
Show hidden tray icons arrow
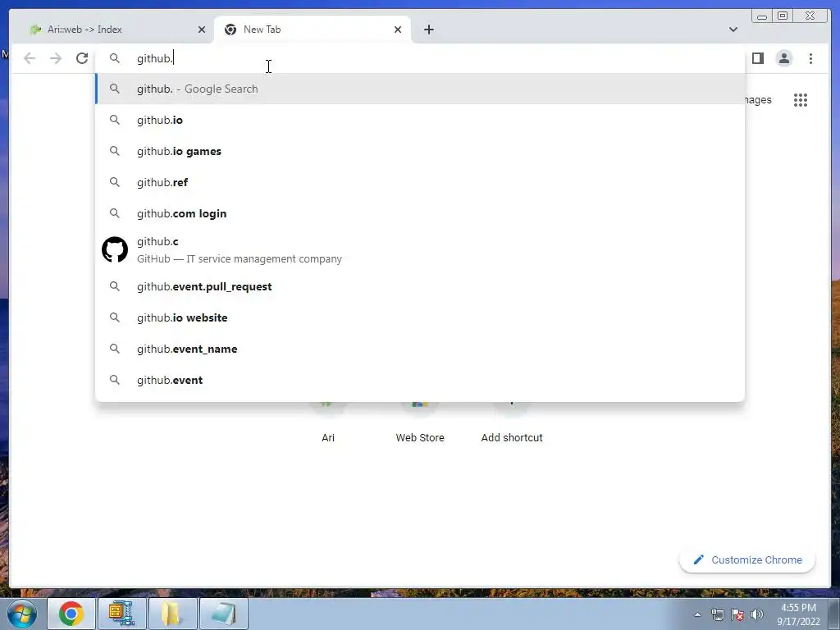pyautogui.click(x=697, y=614)
